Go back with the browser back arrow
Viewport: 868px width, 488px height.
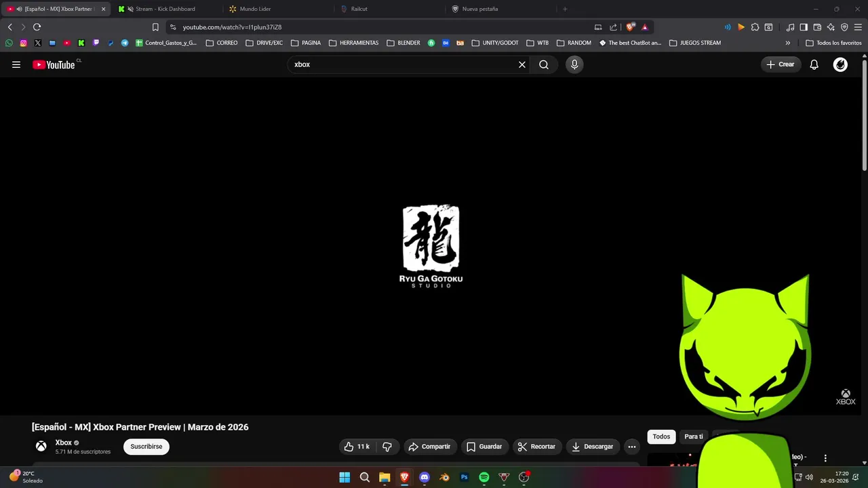tap(9, 27)
